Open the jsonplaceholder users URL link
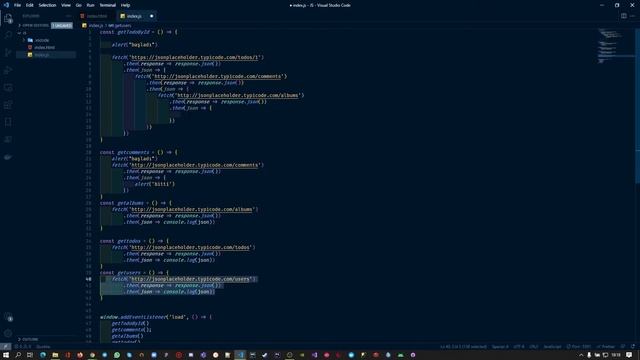640x360 pixels. coord(190,279)
